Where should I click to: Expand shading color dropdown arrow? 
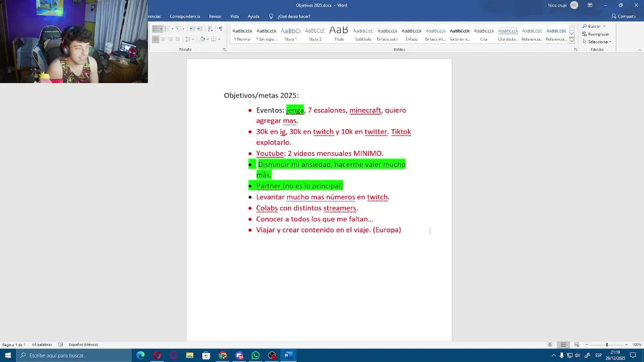tap(208, 39)
